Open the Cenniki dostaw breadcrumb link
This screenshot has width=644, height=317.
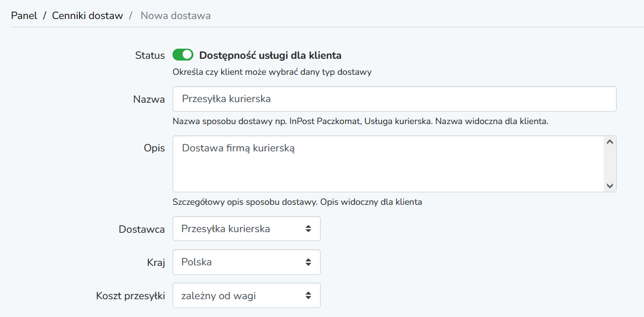click(88, 16)
